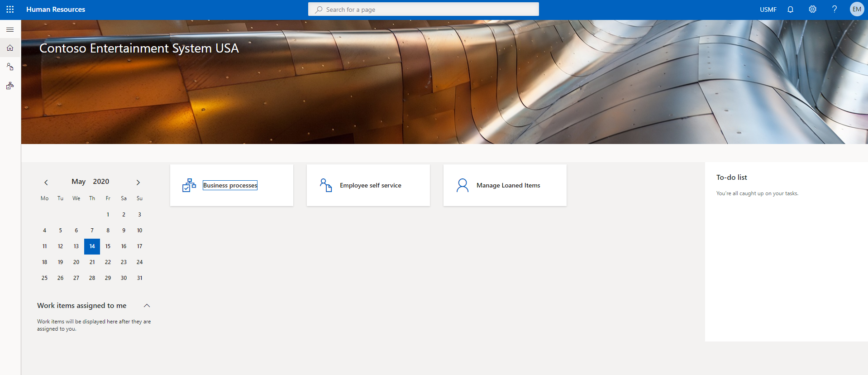868x375 pixels.
Task: Open settings gear icon
Action: 812,10
